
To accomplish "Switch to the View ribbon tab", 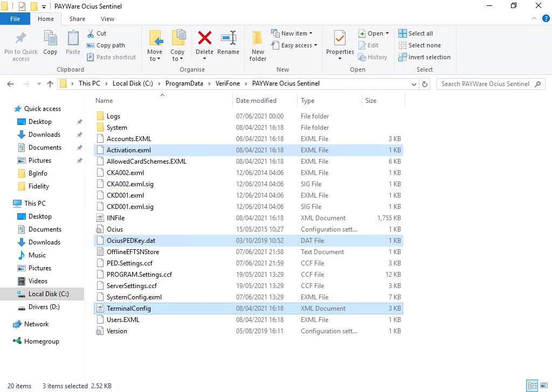I will [107, 19].
